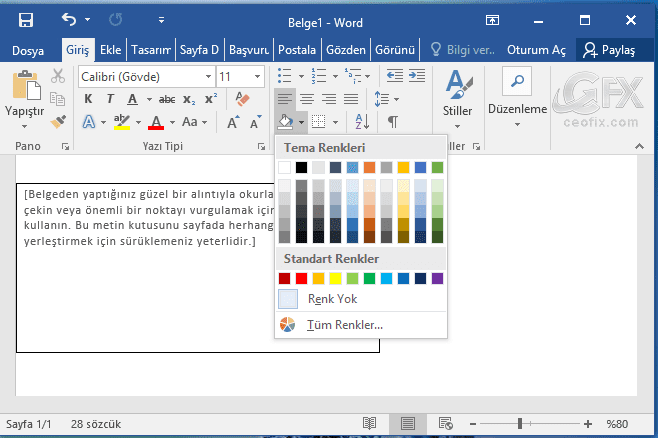Apply yellow text highlight color
Screen dimensions: 658x438
[x=122, y=122]
